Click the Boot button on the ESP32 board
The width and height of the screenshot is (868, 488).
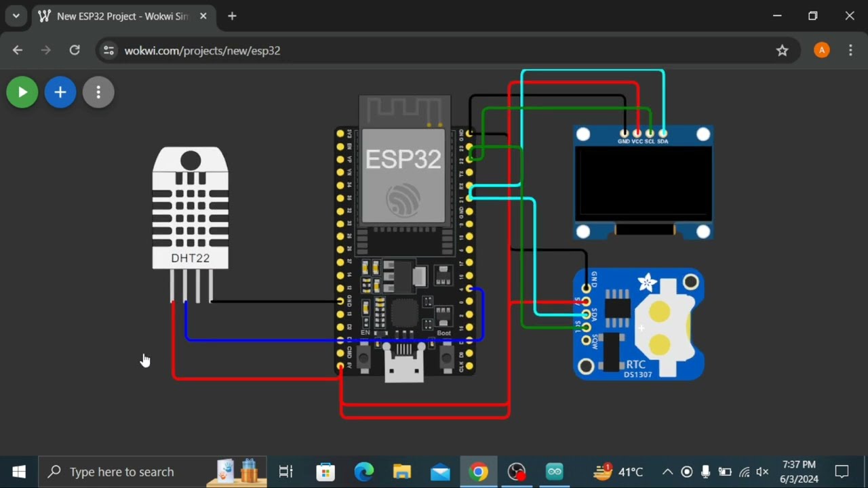point(446,357)
